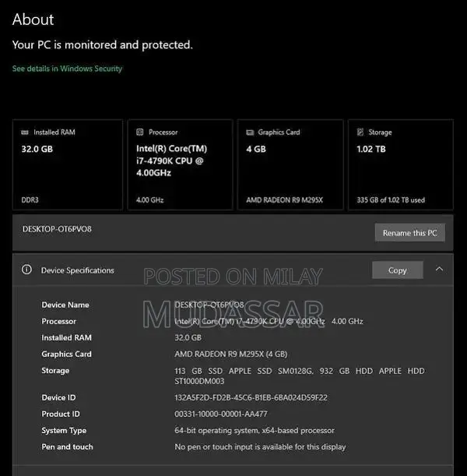Select AMD RADEON R9 M295X card label
Screen dimensions: 467x476
(x=284, y=200)
